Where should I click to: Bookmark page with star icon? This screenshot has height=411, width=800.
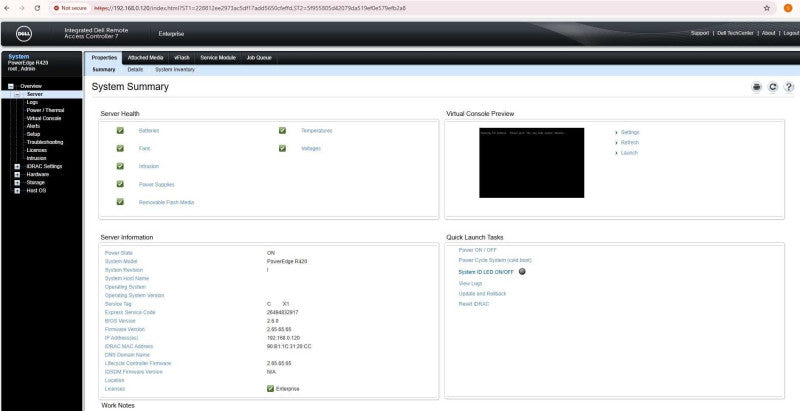[x=766, y=8]
